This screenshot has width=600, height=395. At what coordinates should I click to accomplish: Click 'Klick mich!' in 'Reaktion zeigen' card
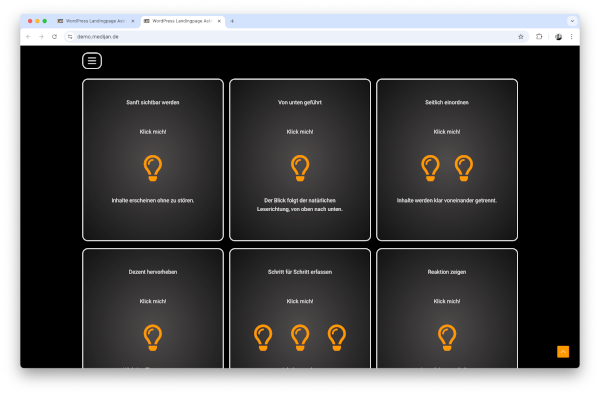[447, 301]
